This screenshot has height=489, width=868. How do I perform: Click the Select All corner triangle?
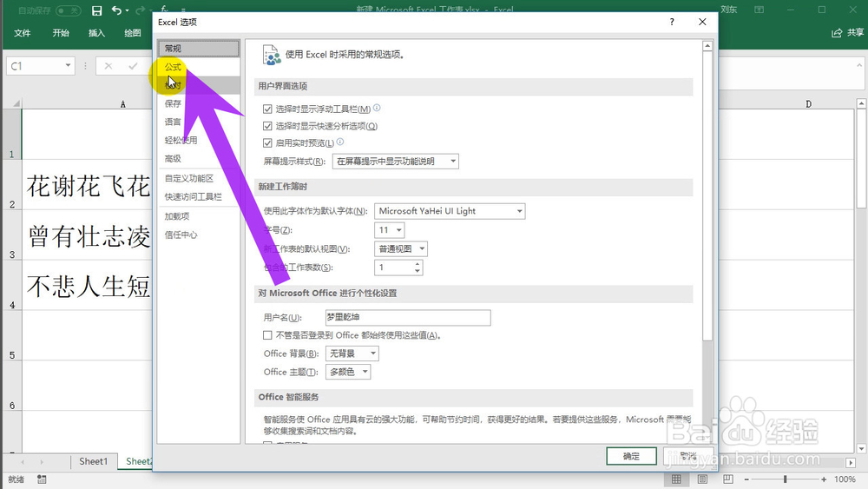tap(16, 103)
